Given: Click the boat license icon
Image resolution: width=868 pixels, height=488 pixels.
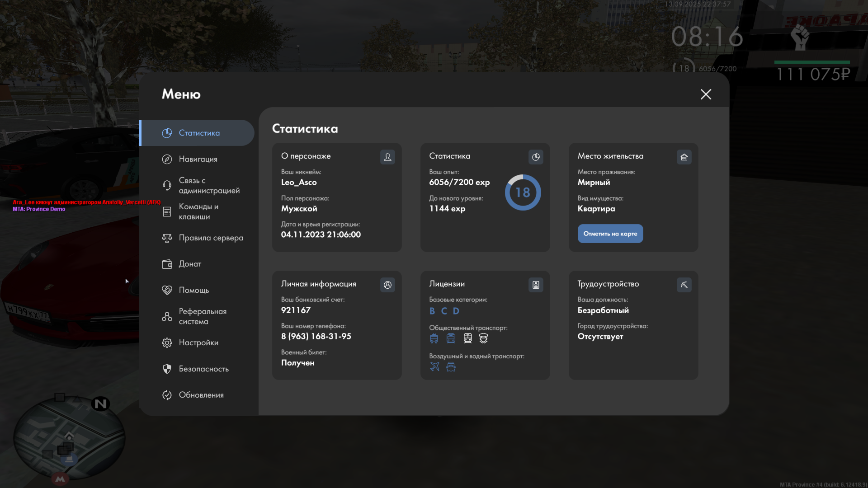Looking at the screenshot, I should pyautogui.click(x=451, y=366).
